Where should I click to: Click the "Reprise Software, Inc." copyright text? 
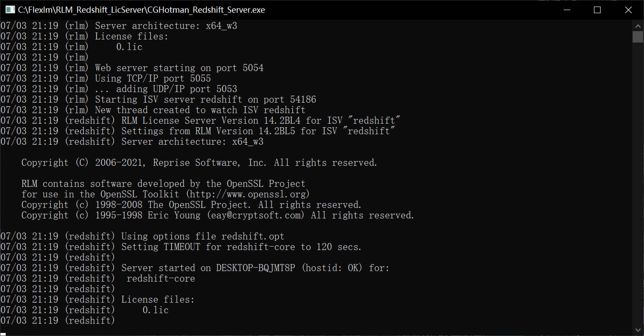210,163
